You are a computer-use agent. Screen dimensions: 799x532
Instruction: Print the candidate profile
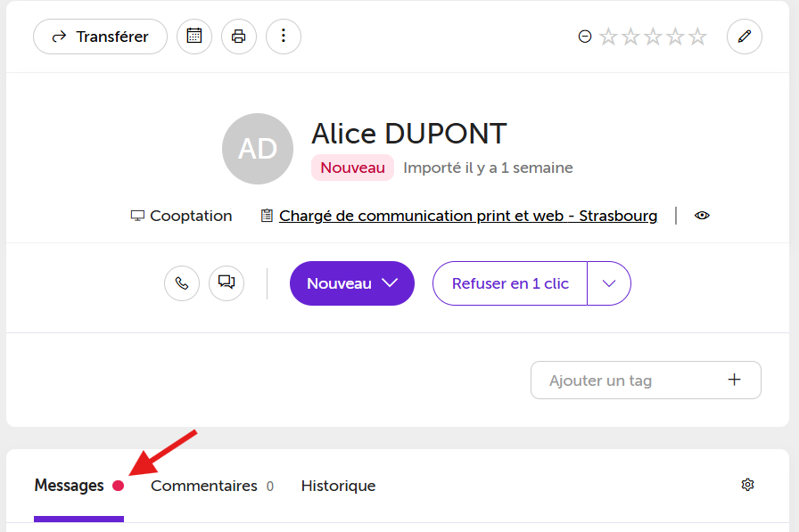pos(238,37)
